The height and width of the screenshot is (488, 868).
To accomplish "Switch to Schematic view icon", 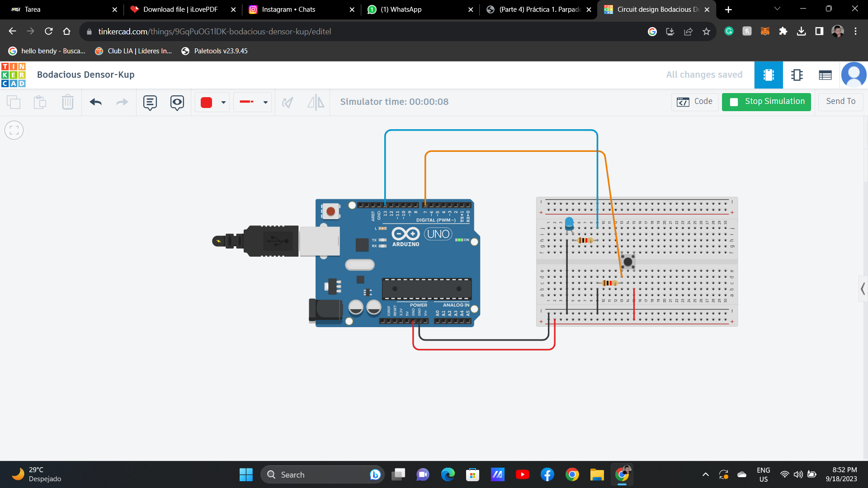I will click(797, 75).
